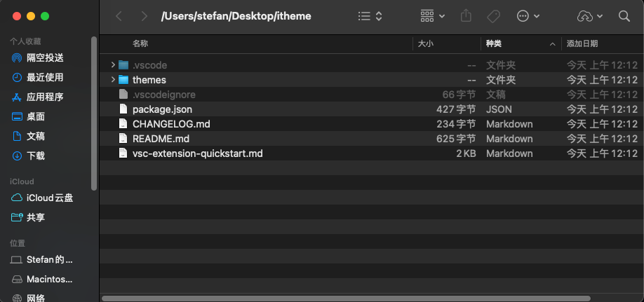Viewport: 644px width, 302px height.
Task: Select the vsc-extension-quickstart.md file name
Action: coord(198,154)
